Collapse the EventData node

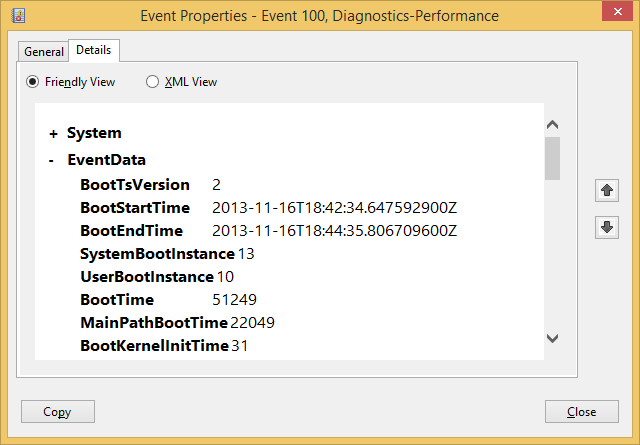point(51,160)
